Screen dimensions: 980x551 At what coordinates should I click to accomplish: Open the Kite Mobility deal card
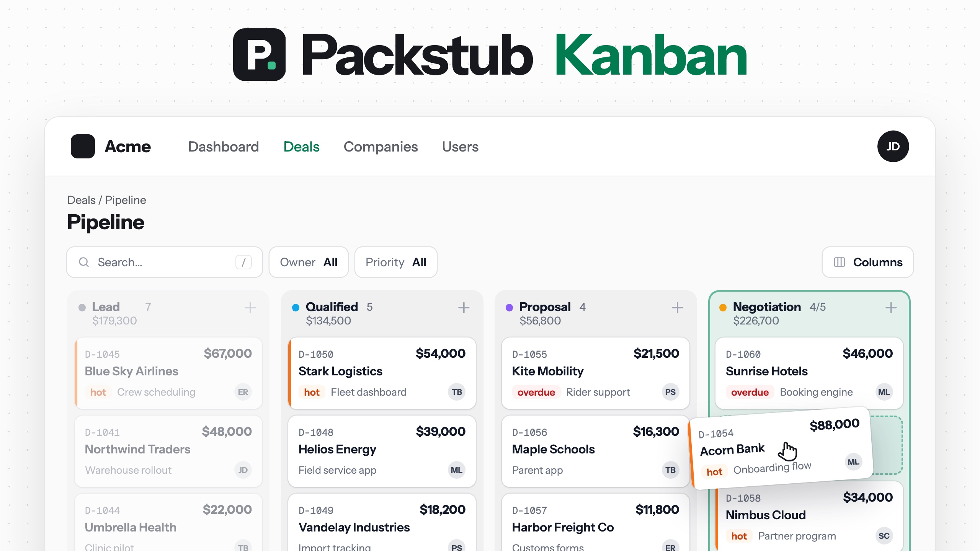click(x=596, y=373)
